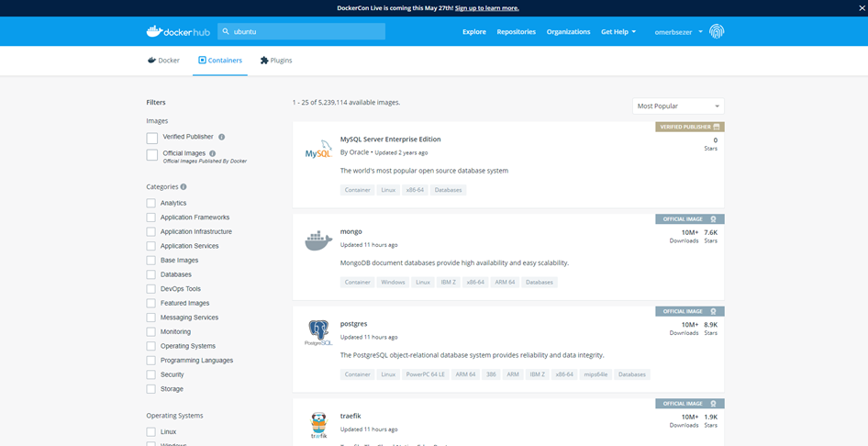
Task: Click the Windows tag on the mongo card
Action: pyautogui.click(x=393, y=283)
